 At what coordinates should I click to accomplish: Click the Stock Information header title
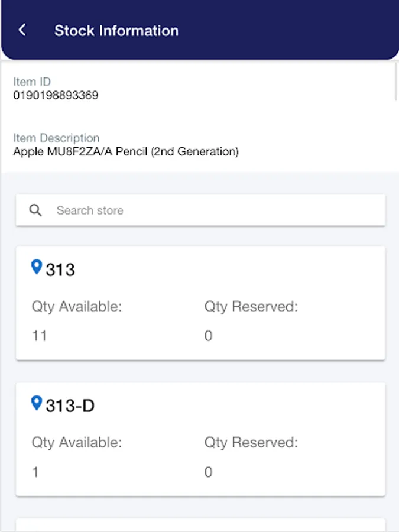[116, 31]
